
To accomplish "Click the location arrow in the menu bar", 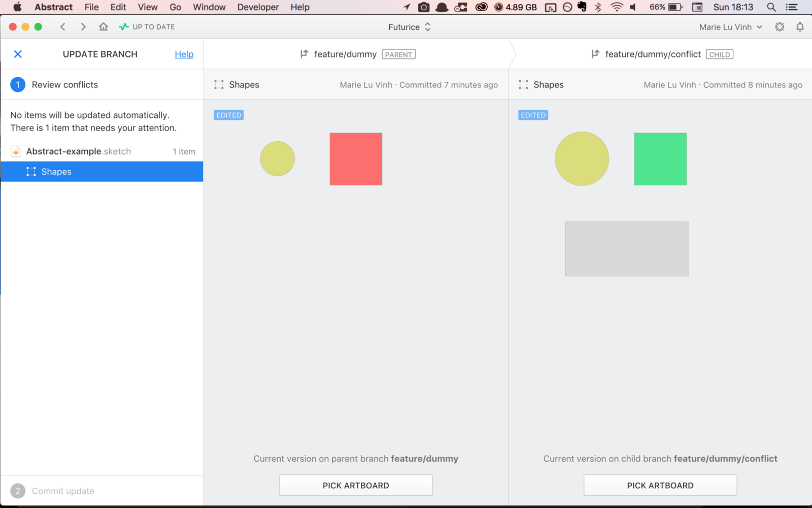I will (407, 7).
